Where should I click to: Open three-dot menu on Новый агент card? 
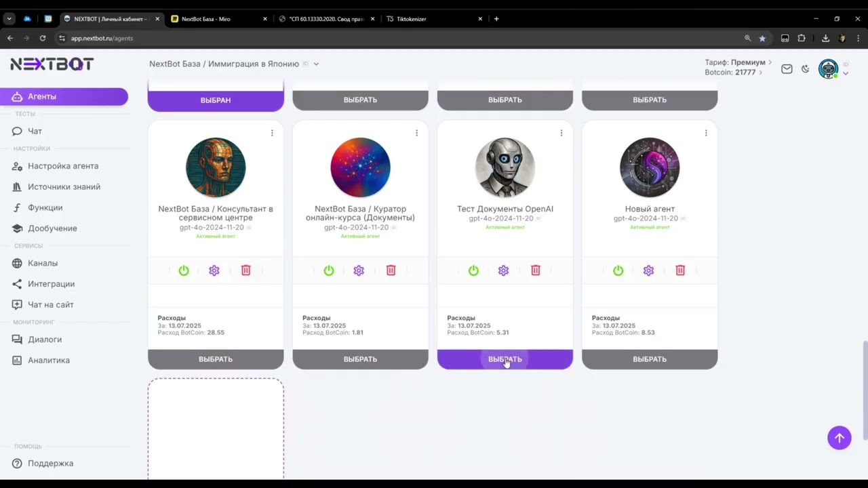pyautogui.click(x=706, y=133)
